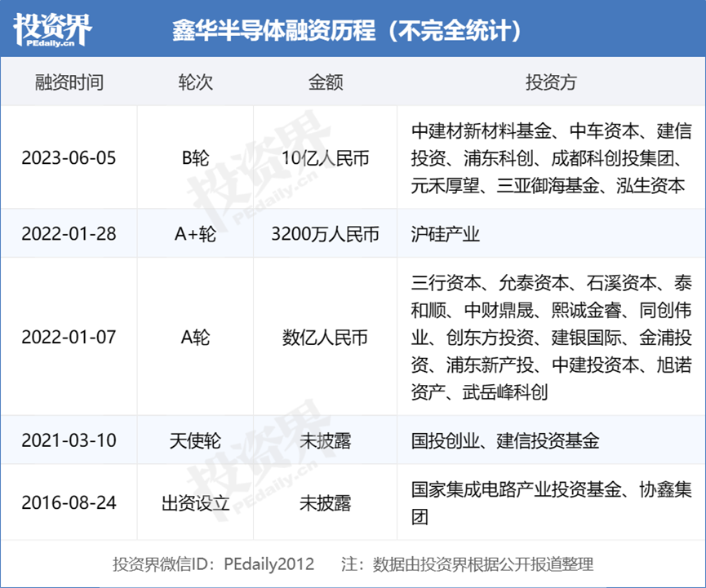Select the 投资方 column header
The height and width of the screenshot is (588, 706).
tap(551, 82)
